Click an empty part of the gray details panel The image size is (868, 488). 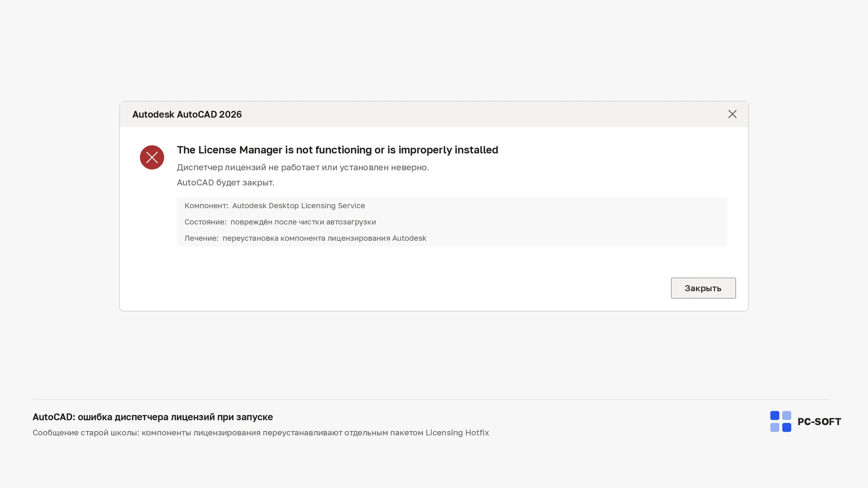(x=570, y=222)
